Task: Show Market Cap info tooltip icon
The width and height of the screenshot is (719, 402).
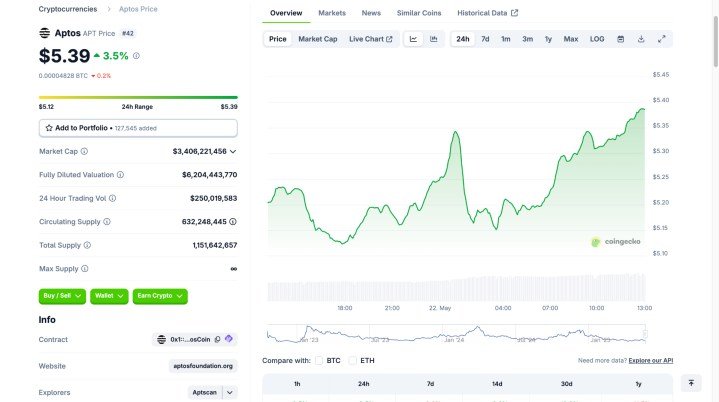Action: point(84,151)
